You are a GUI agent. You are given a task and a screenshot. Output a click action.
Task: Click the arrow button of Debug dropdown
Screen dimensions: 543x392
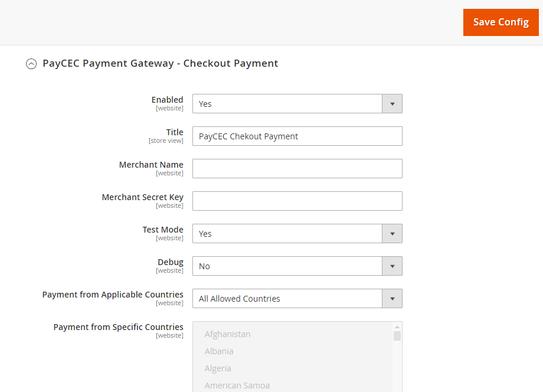[392, 266]
